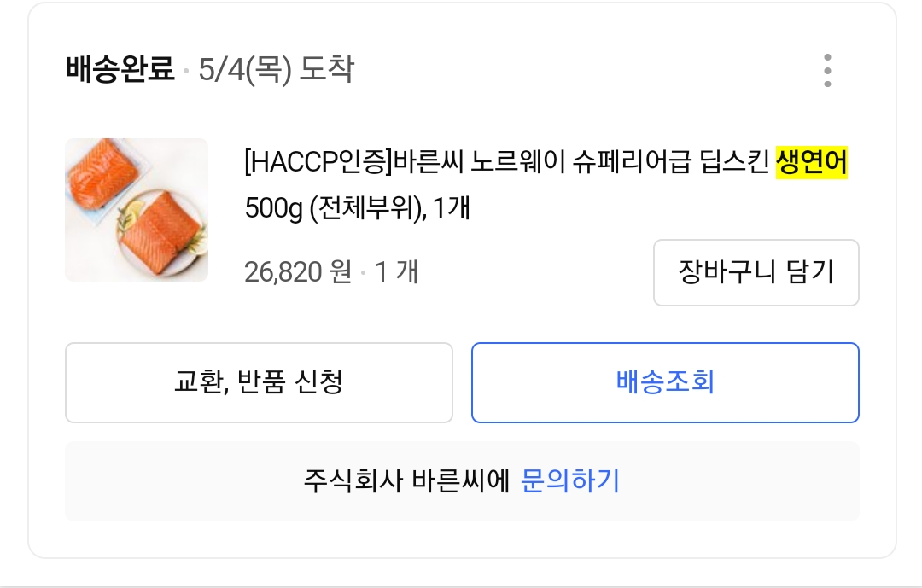Add item with 장바구니 담기 button

coord(756,272)
